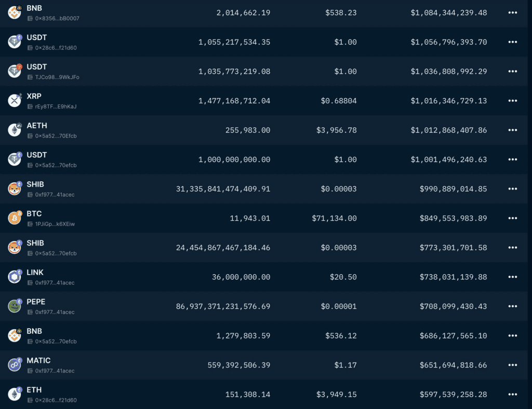Viewport: 532px width, 409px height.
Task: Show more options for the MATIC row
Action: [513, 365]
